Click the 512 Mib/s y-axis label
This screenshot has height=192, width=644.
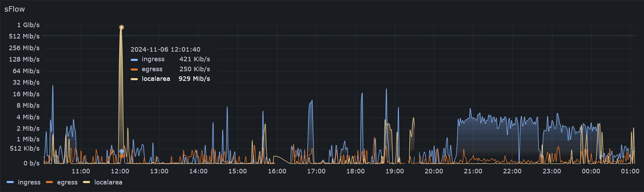[x=24, y=36]
